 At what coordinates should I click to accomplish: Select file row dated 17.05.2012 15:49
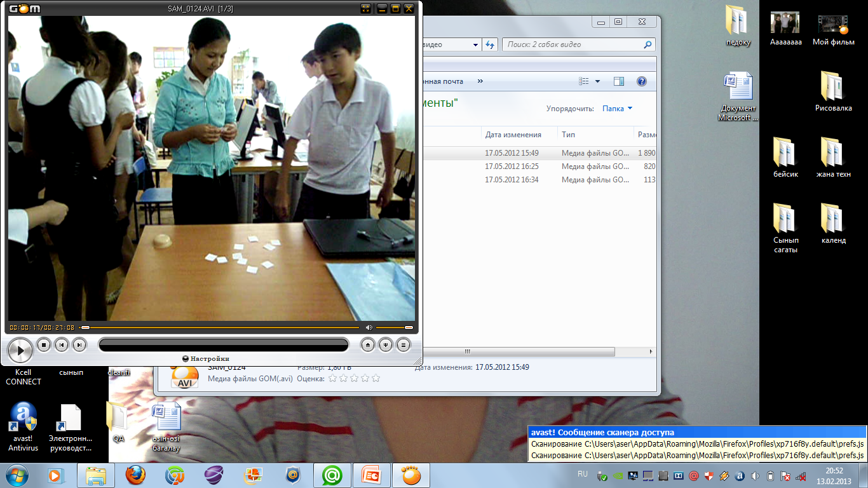[x=539, y=153]
